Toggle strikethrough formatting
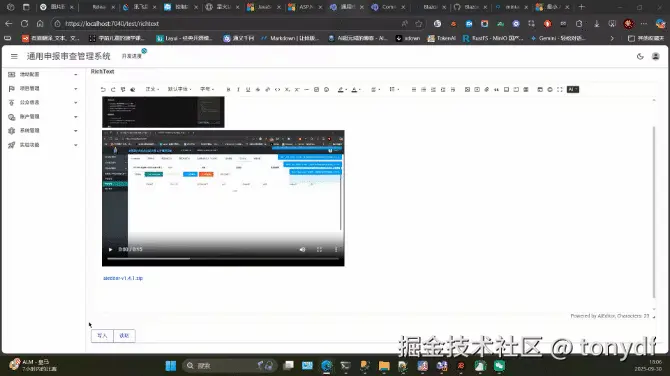The width and height of the screenshot is (670, 376). coord(258,89)
